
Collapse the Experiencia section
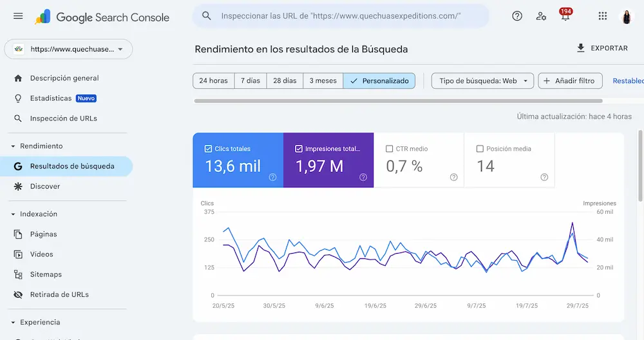13,323
